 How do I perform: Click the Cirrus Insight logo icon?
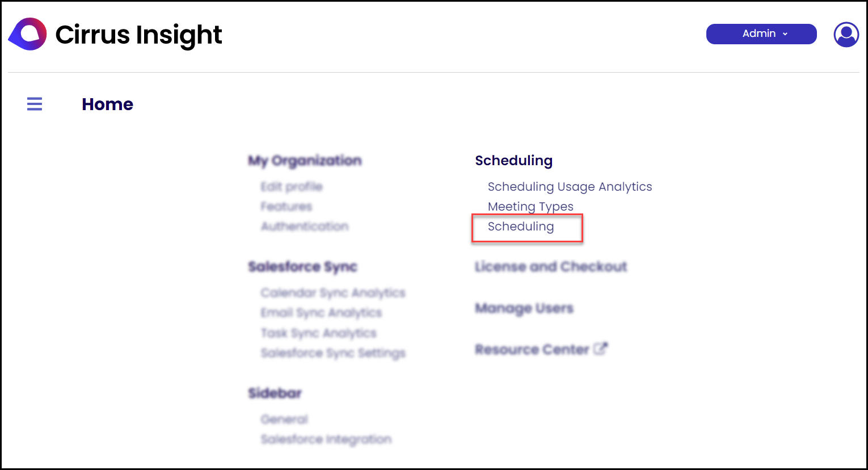point(28,34)
